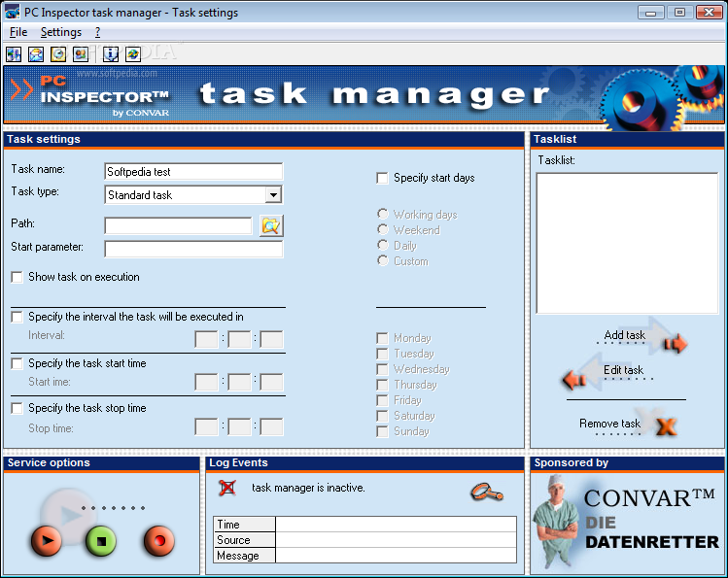Click the Source row value in log table
Viewport: 728px width, 578px height.
(396, 540)
